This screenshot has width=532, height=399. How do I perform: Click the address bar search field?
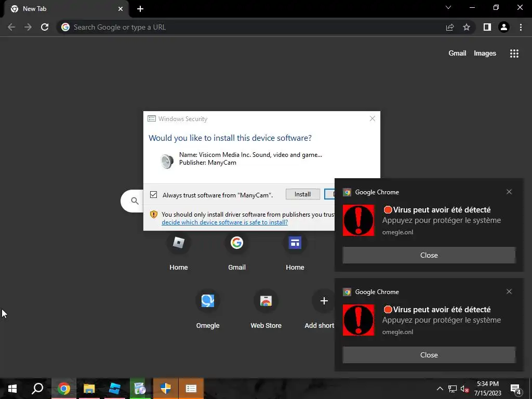tap(251, 27)
